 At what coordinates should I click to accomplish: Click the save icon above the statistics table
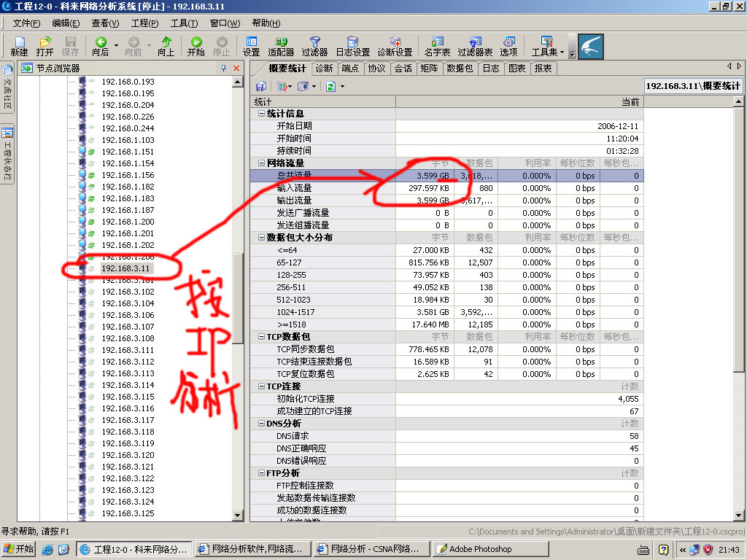[x=260, y=86]
